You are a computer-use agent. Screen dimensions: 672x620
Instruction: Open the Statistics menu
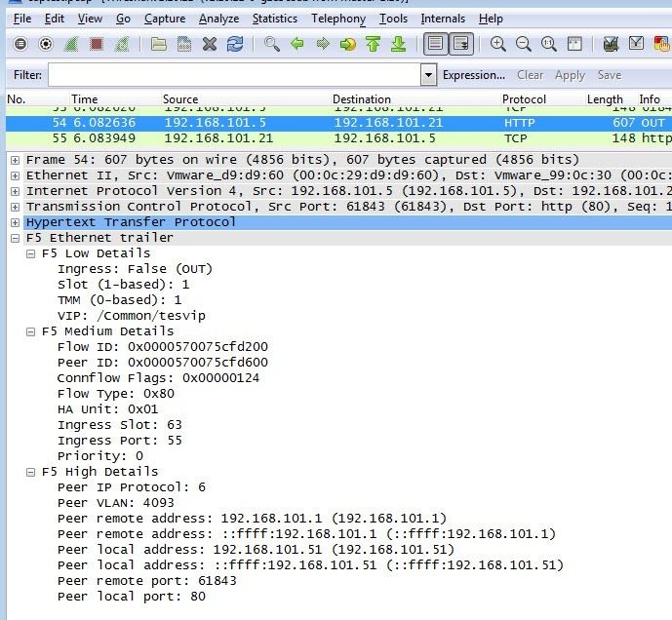[275, 19]
